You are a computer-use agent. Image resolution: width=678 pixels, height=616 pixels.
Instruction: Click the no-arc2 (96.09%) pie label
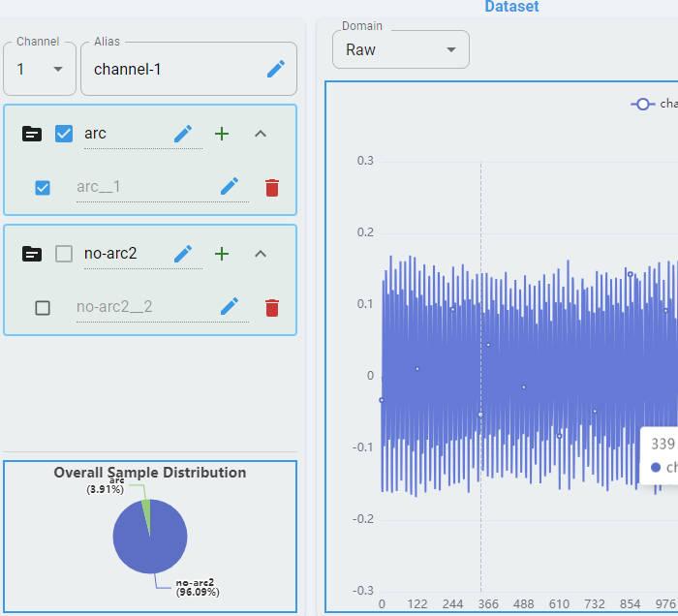[x=198, y=588]
